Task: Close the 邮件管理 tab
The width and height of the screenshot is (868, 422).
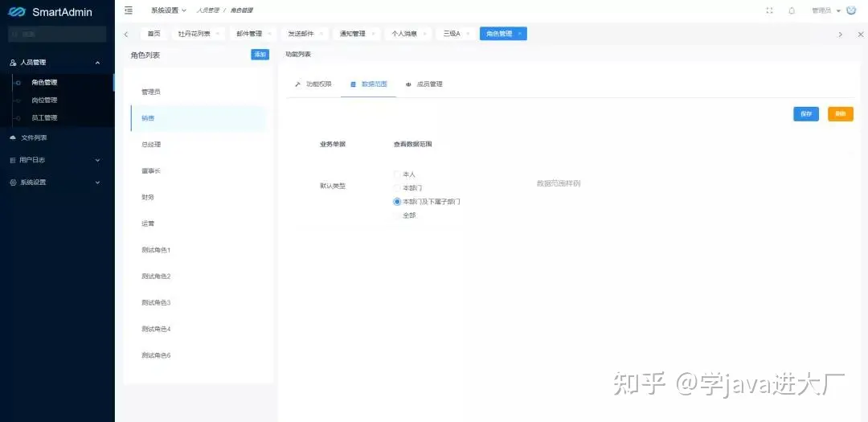Action: 269,34
